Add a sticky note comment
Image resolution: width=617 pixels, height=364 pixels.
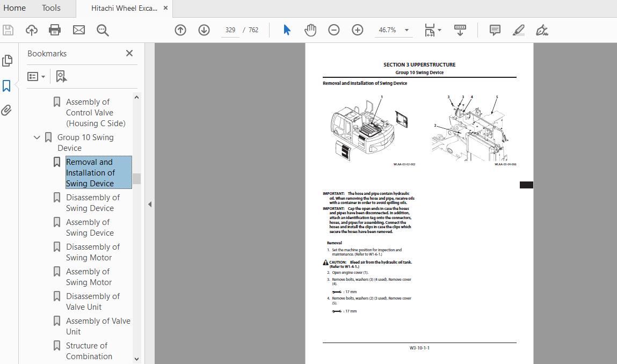(494, 30)
